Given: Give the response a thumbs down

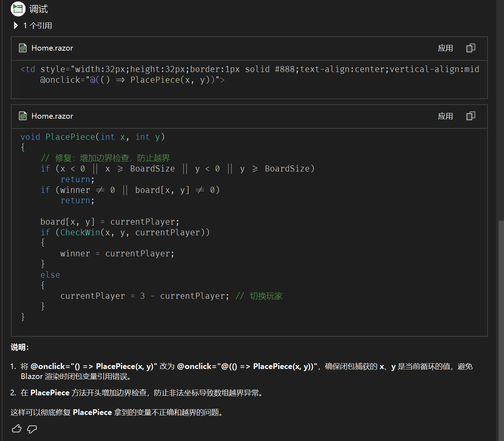Looking at the screenshot, I should [x=32, y=429].
